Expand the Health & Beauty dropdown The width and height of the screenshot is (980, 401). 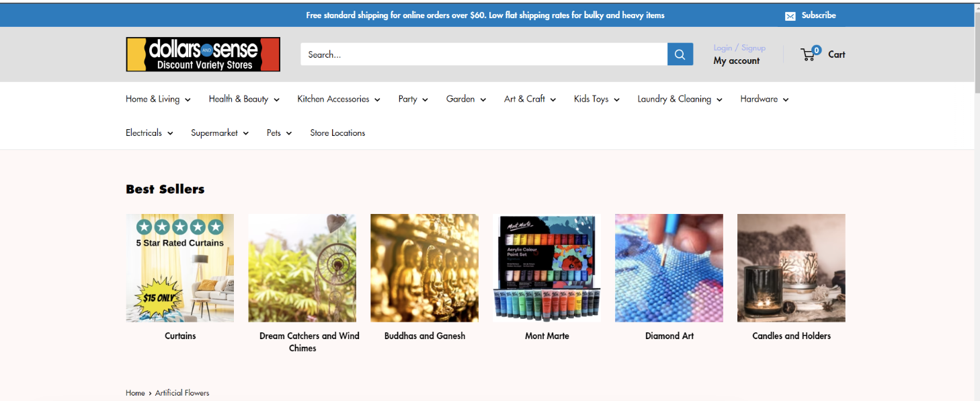pos(244,99)
